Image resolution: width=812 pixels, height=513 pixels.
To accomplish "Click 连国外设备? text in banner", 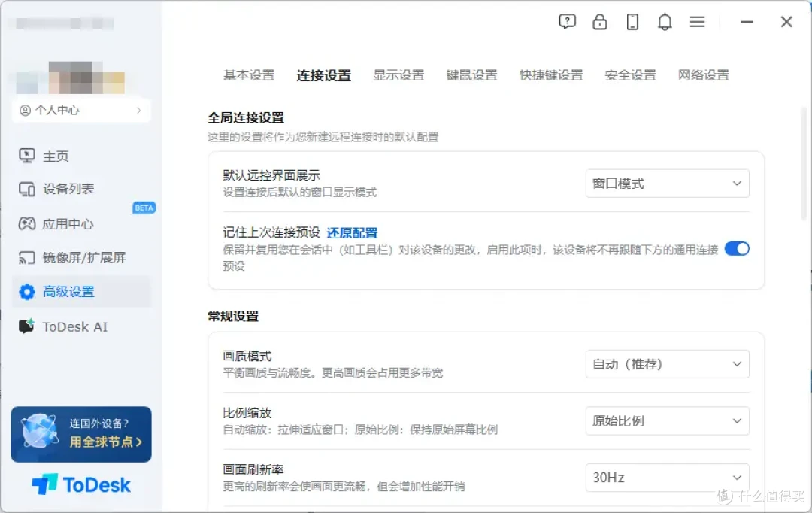I will [x=99, y=423].
